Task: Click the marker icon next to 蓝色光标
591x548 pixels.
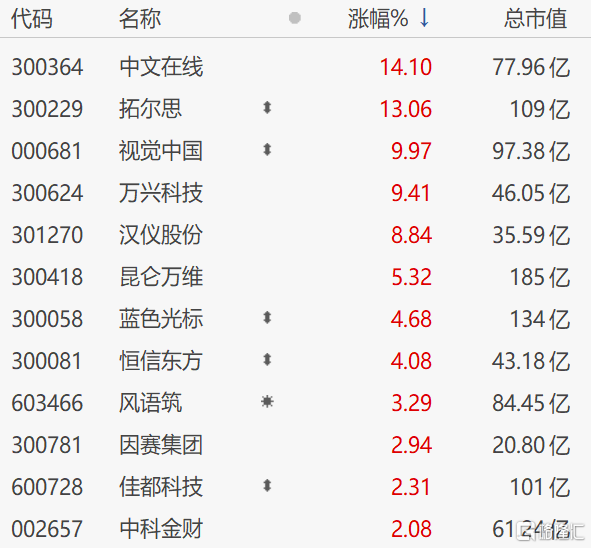Action: (x=267, y=318)
